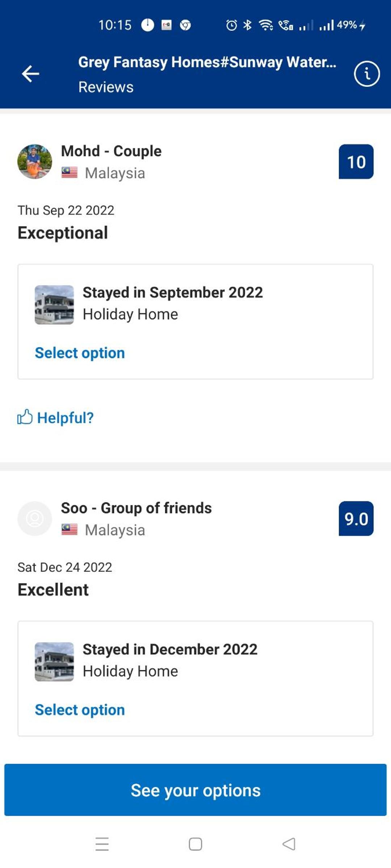Tap the See your options button
The image size is (391, 868).
pos(195,790)
